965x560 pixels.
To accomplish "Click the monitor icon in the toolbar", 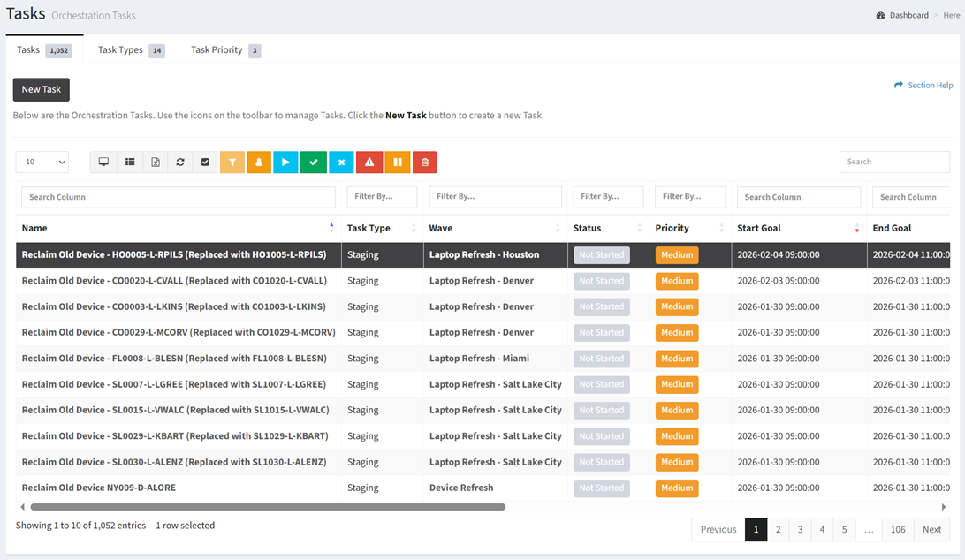I will tap(103, 163).
